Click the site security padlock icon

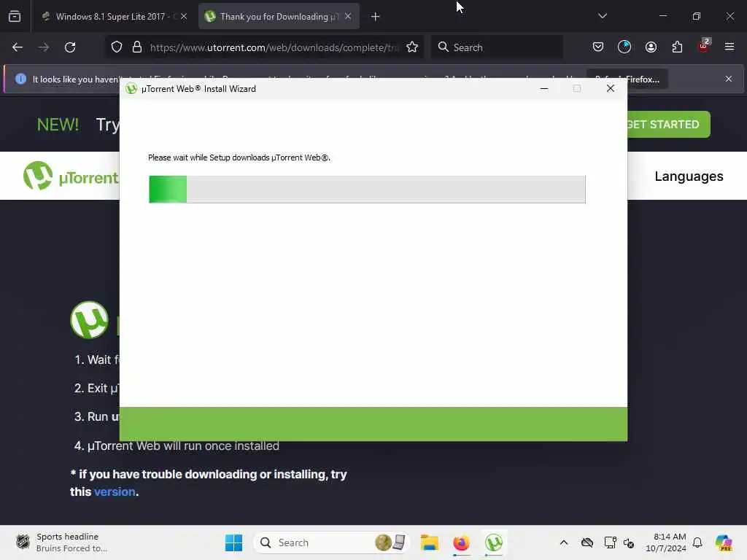137,47
